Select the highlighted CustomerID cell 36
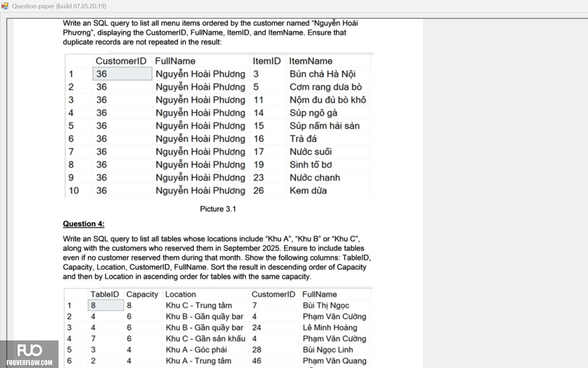This screenshot has width=588, height=368. pos(122,74)
